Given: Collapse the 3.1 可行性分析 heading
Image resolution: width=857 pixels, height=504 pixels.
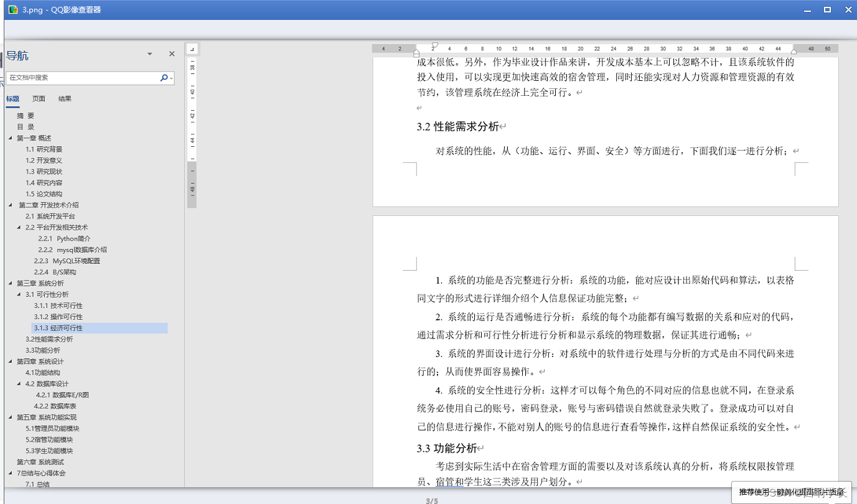Looking at the screenshot, I should point(19,295).
